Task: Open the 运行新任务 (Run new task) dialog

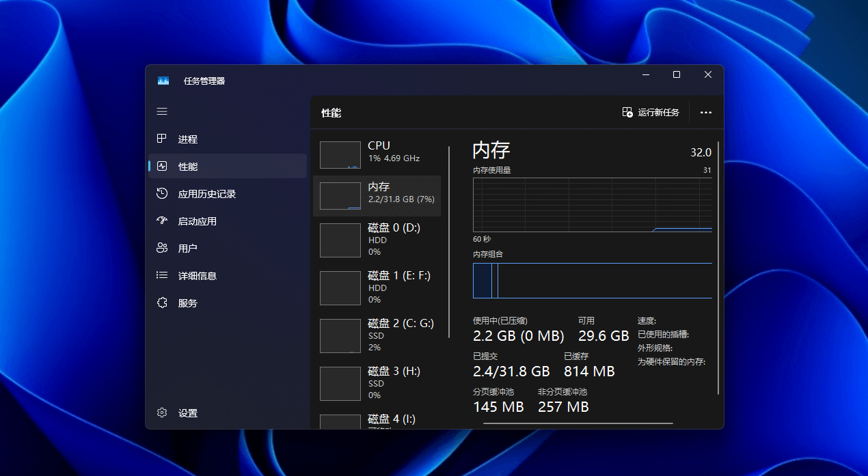Action: (x=651, y=112)
